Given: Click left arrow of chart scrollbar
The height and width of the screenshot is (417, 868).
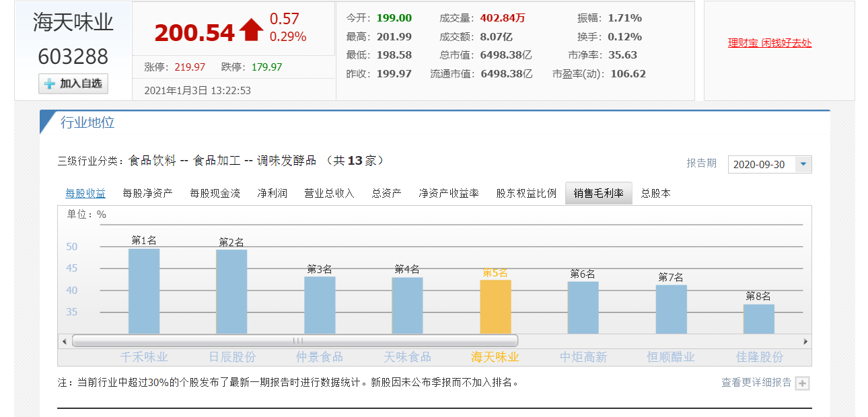Looking at the screenshot, I should [x=65, y=341].
